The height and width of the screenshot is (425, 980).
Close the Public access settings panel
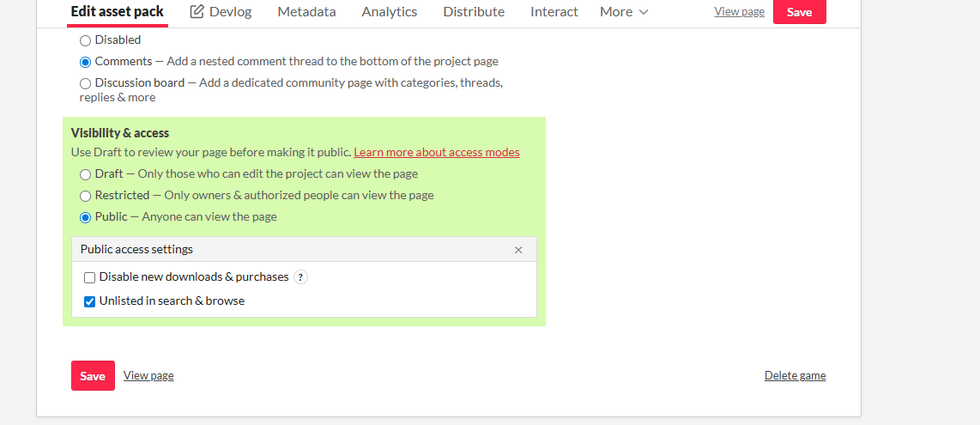[x=518, y=250]
